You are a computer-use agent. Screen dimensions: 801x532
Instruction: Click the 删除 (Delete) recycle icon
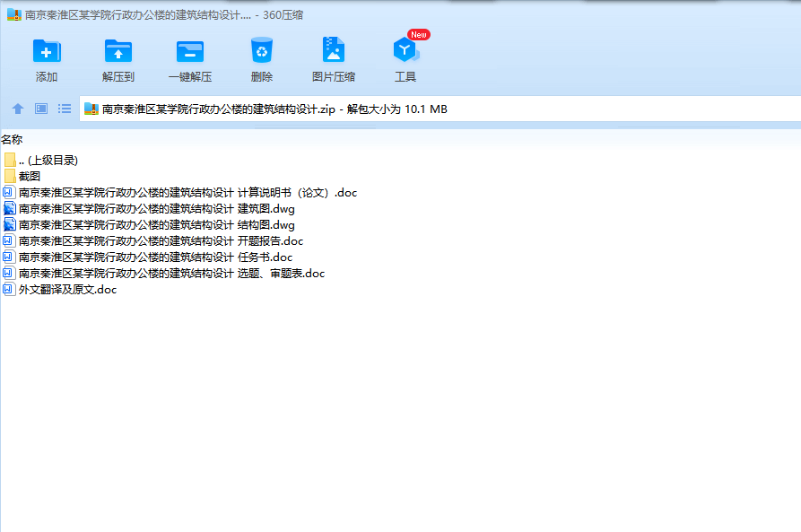point(262,50)
